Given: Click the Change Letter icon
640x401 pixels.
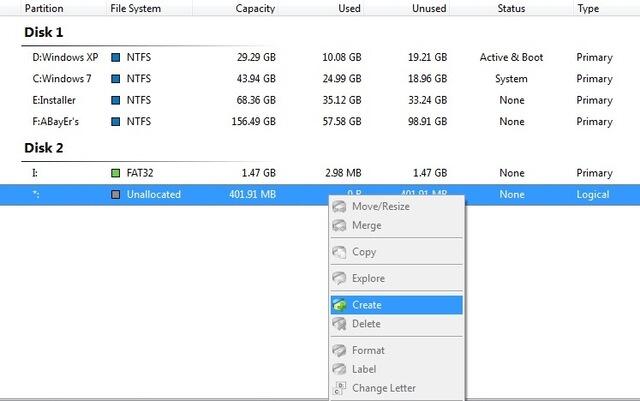Looking at the screenshot, I should pyautogui.click(x=340, y=388).
